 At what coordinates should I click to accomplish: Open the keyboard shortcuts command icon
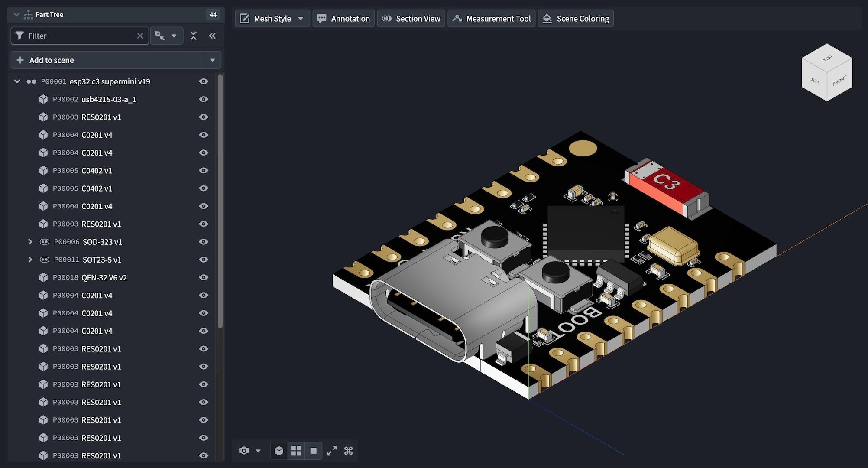point(348,451)
